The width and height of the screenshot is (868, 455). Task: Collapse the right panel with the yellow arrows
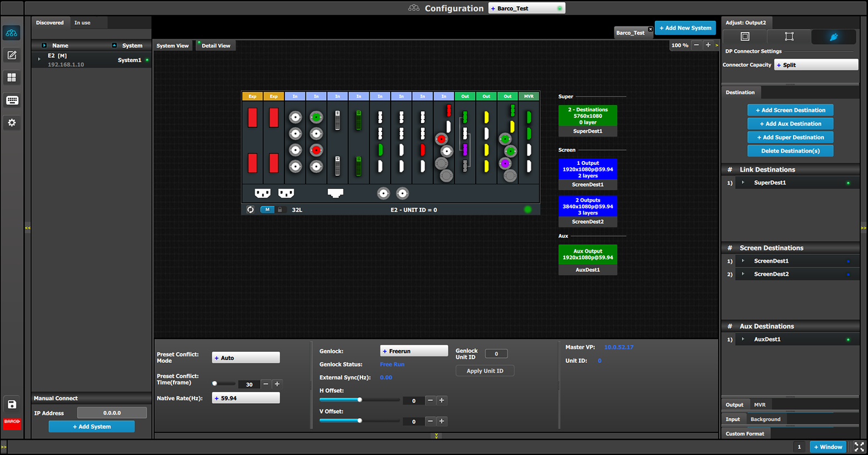click(x=864, y=228)
